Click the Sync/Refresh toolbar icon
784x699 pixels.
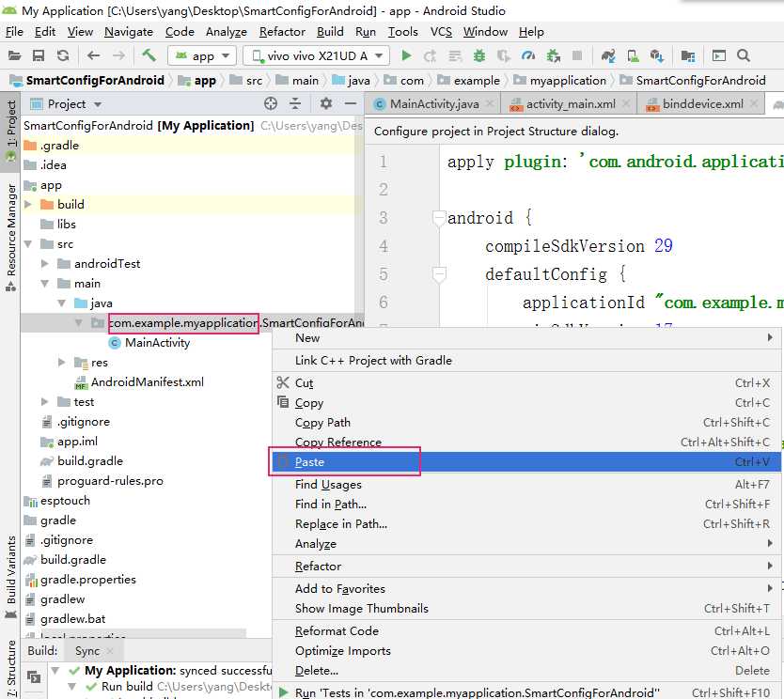pyautogui.click(x=62, y=55)
